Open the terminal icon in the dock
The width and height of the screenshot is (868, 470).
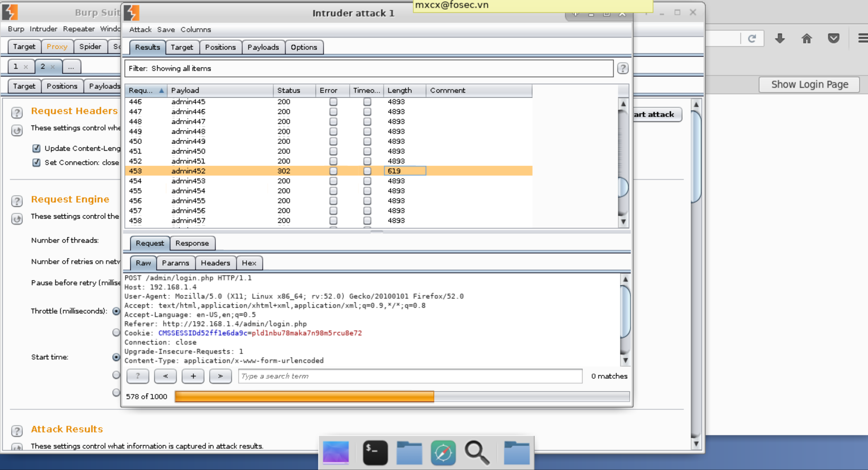[375, 452]
